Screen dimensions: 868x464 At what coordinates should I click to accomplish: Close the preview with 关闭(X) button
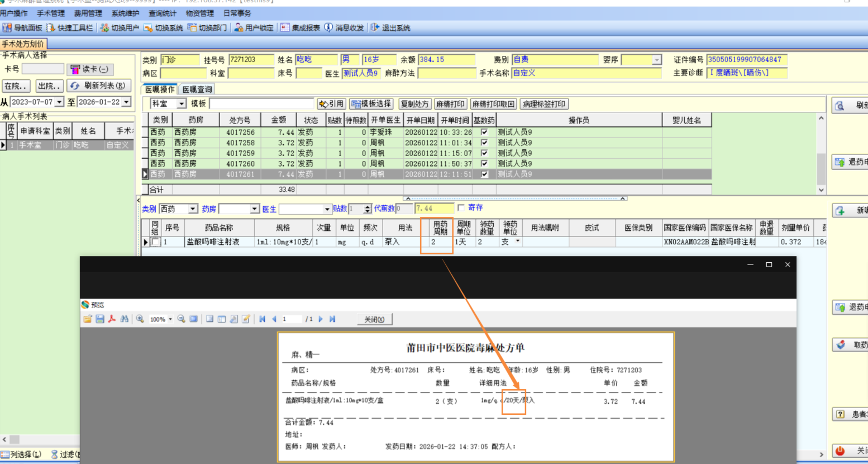tap(374, 319)
